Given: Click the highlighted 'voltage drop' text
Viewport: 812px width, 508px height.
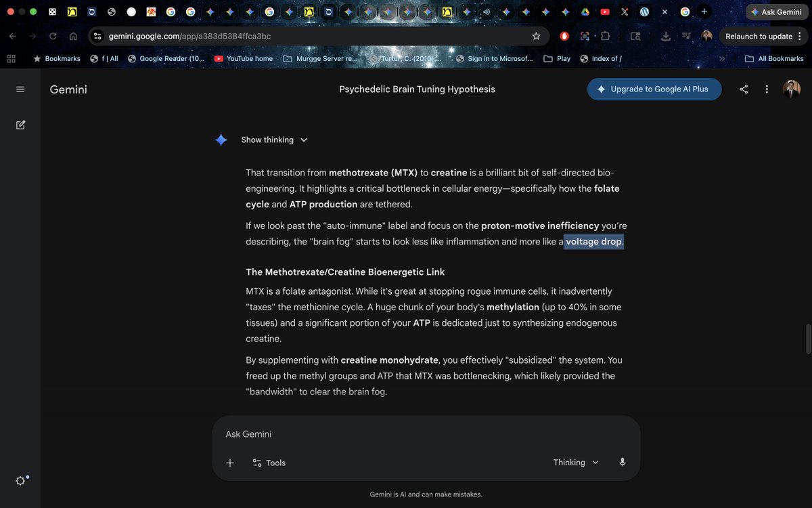Looking at the screenshot, I should (x=593, y=241).
